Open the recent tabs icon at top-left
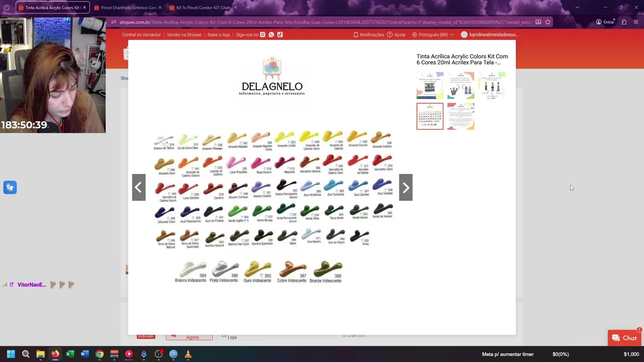Image resolution: width=644 pixels, height=362 pixels. click(x=7, y=8)
